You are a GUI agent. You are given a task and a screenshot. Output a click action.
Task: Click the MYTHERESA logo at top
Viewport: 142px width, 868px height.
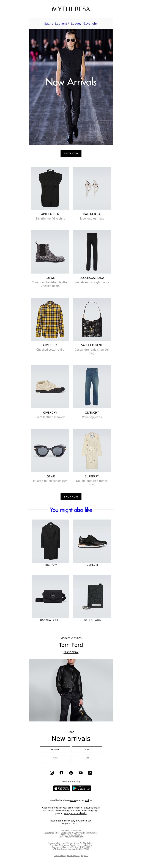71,9
